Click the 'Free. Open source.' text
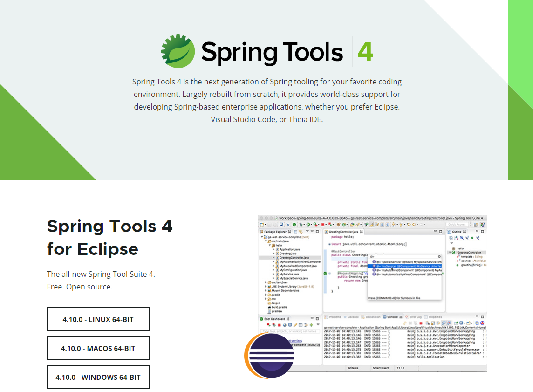 [80, 287]
